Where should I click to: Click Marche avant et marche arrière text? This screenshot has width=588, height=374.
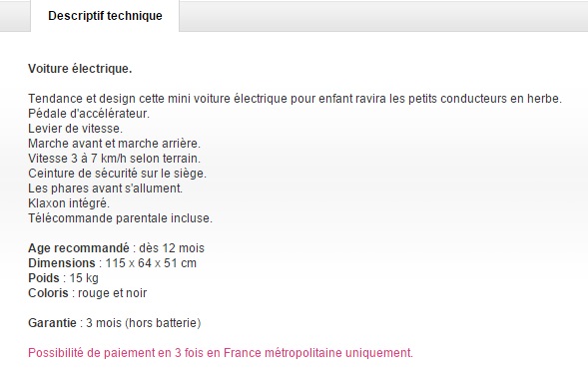tap(115, 144)
